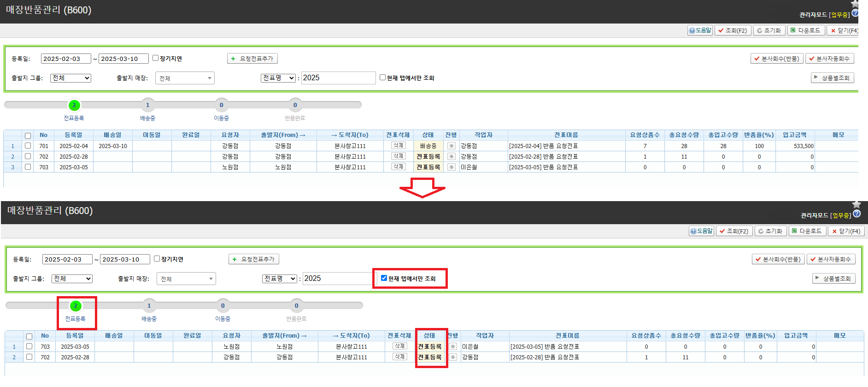Image resolution: width=868 pixels, height=387 pixels.
Task: Switch to the 배송중 step tab in the upper panel
Action: tap(147, 106)
